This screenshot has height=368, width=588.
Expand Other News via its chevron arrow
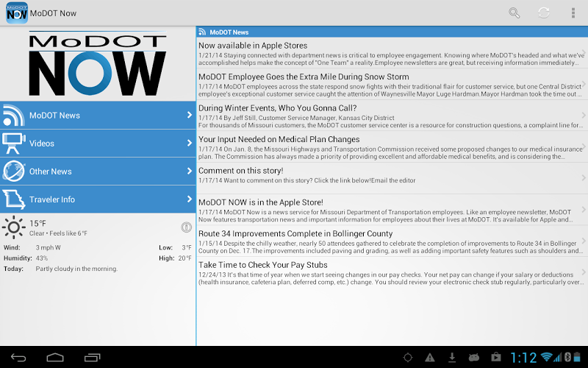(190, 171)
